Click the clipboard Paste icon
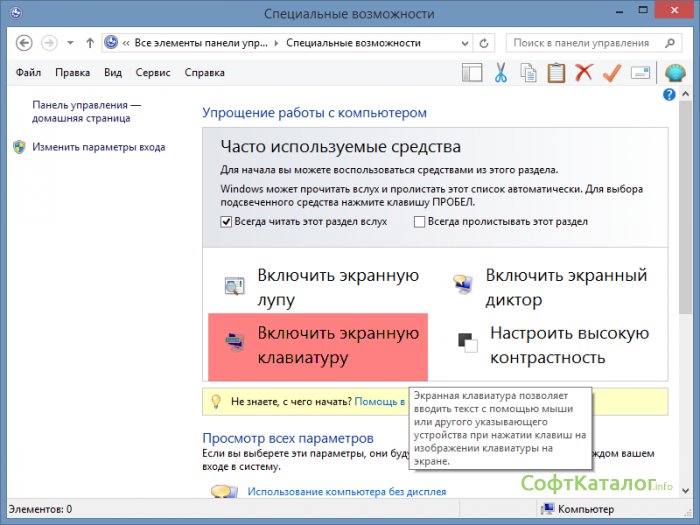700x525 pixels. (x=556, y=73)
